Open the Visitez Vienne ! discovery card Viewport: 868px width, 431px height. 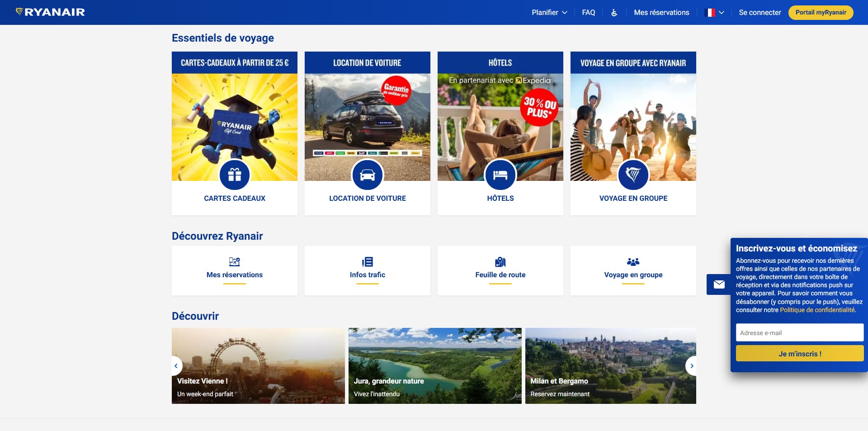coord(258,366)
